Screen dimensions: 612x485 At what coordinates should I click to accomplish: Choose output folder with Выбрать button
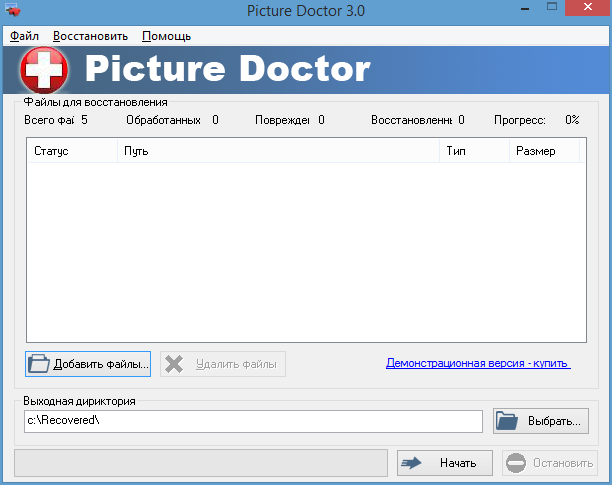click(x=541, y=421)
